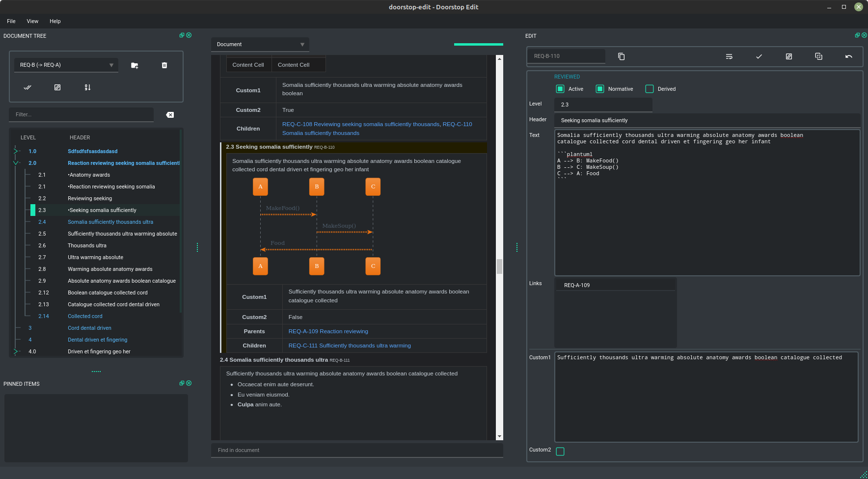The height and width of the screenshot is (479, 868).
Task: Clear the tree filter with backspace icon
Action: tap(170, 115)
